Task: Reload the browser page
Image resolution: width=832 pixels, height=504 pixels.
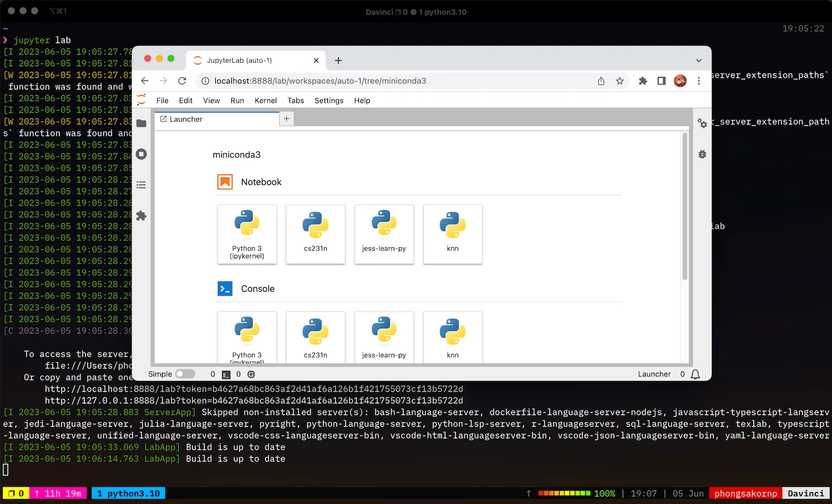Action: click(182, 81)
